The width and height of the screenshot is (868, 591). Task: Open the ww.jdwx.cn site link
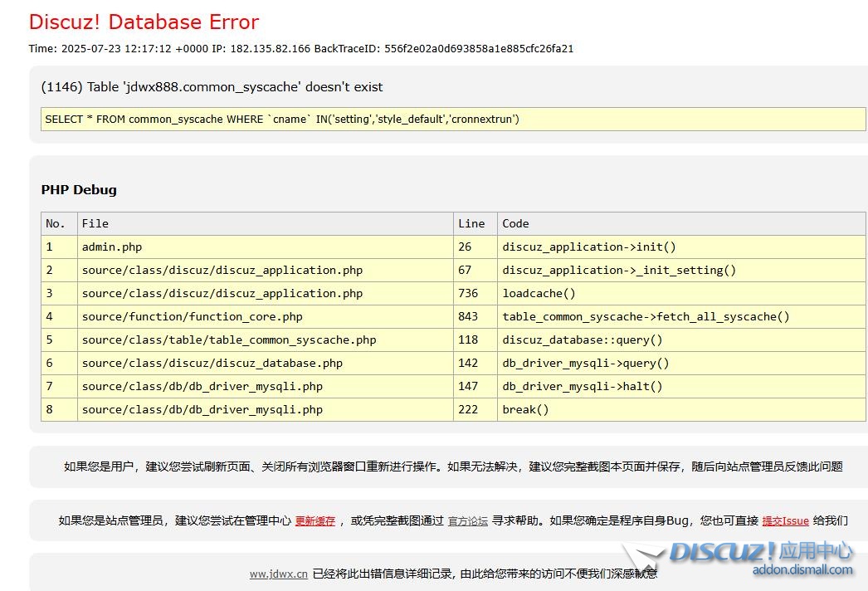279,574
